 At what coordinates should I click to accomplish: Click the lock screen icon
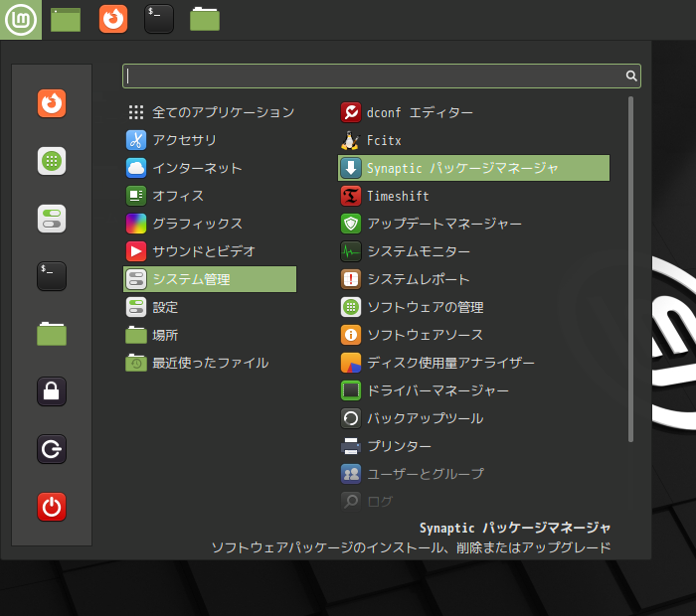coord(52,391)
